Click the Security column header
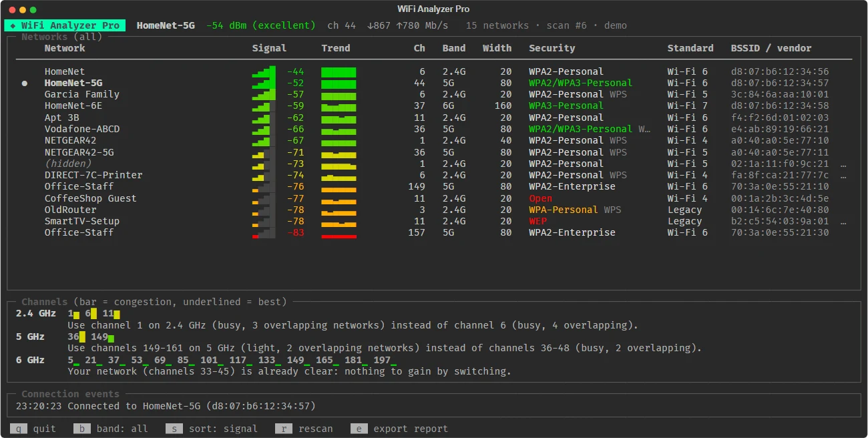The height and width of the screenshot is (438, 868). click(x=552, y=48)
